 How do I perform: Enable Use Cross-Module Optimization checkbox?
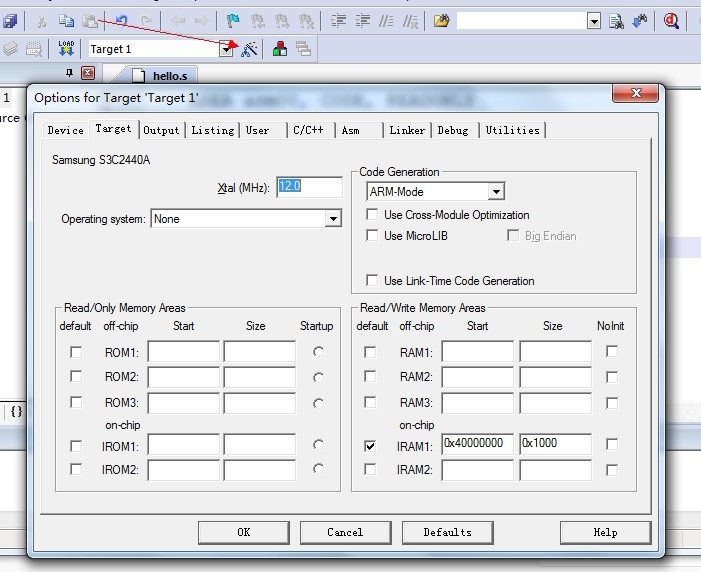coord(372,214)
